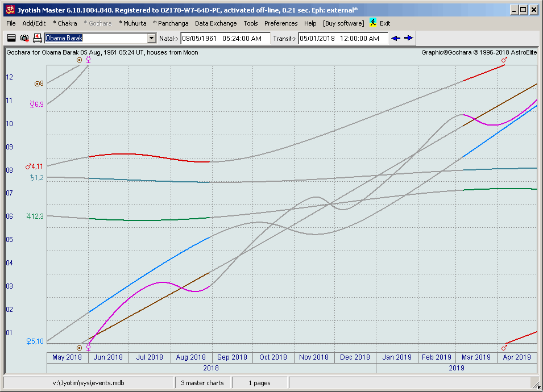Click the running-man Exit icon

[373, 23]
